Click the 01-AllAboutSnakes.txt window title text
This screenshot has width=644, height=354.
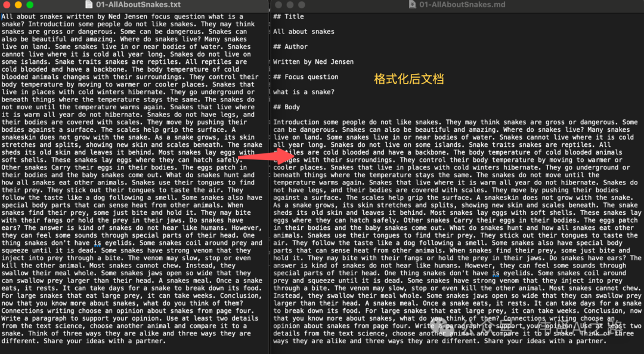138,5
